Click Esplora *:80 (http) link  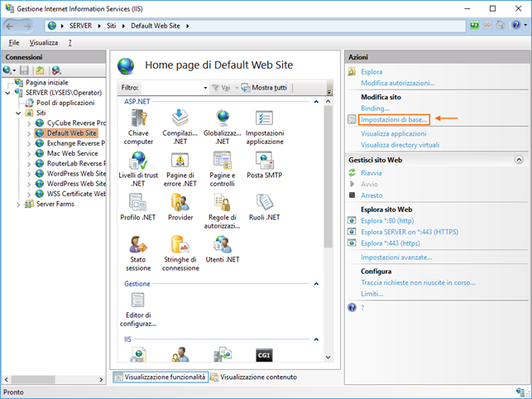point(387,221)
